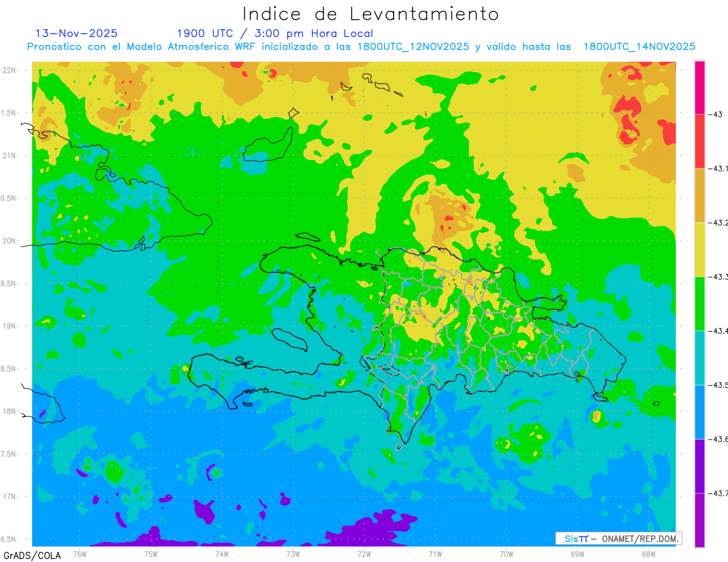Pick the red segment of the color bar
This screenshot has width=728, height=562.
coord(700,141)
